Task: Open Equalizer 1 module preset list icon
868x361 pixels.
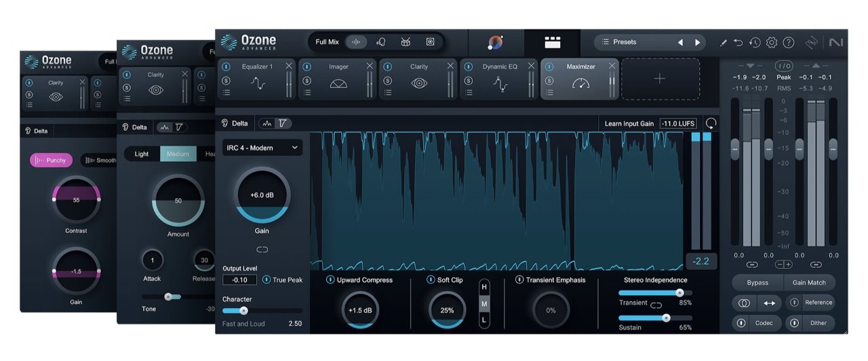Action: point(226,93)
